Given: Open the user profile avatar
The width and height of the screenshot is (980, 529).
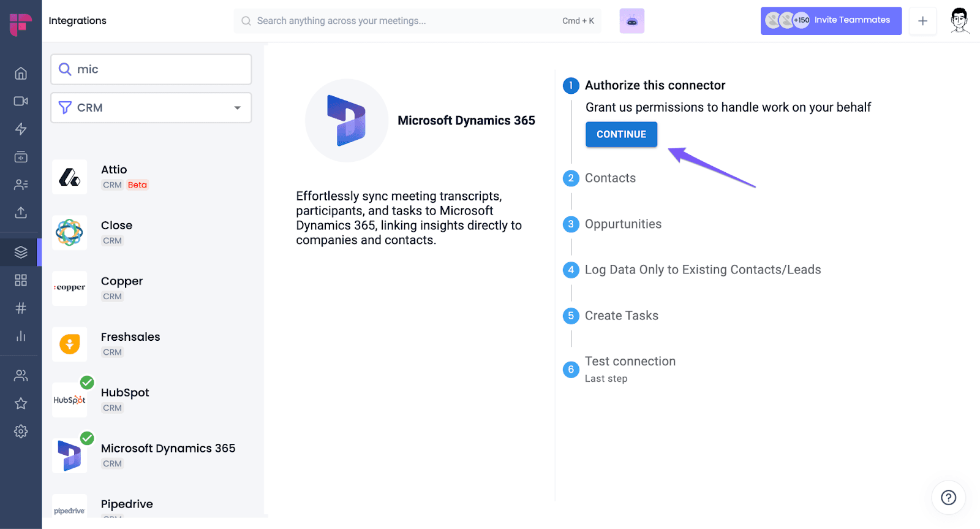Looking at the screenshot, I should pyautogui.click(x=960, y=20).
